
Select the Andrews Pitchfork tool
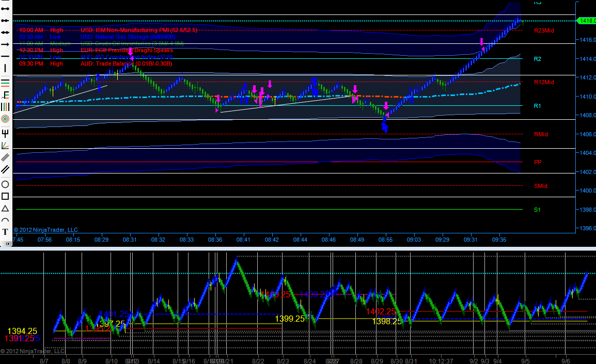pos(5,133)
